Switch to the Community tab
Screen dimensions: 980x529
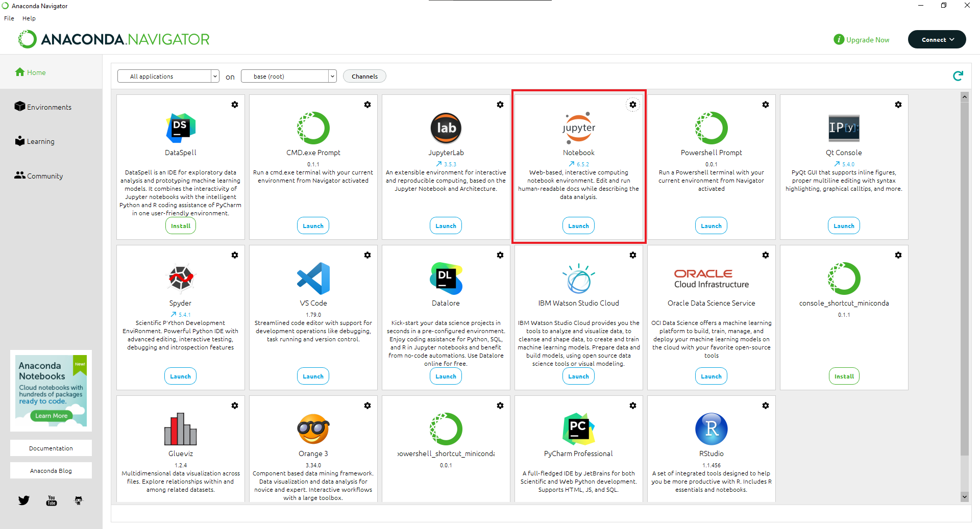[51, 175]
